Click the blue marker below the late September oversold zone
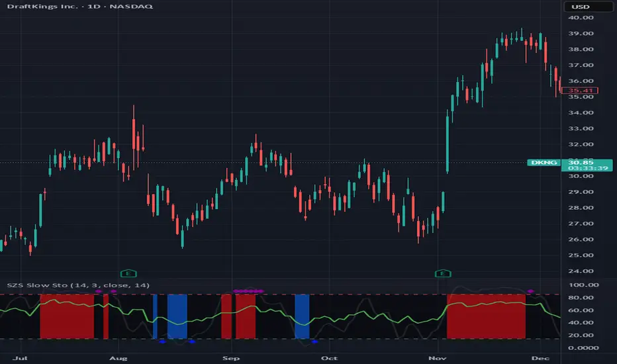Screen dimensions: 617x364 tap(314, 341)
